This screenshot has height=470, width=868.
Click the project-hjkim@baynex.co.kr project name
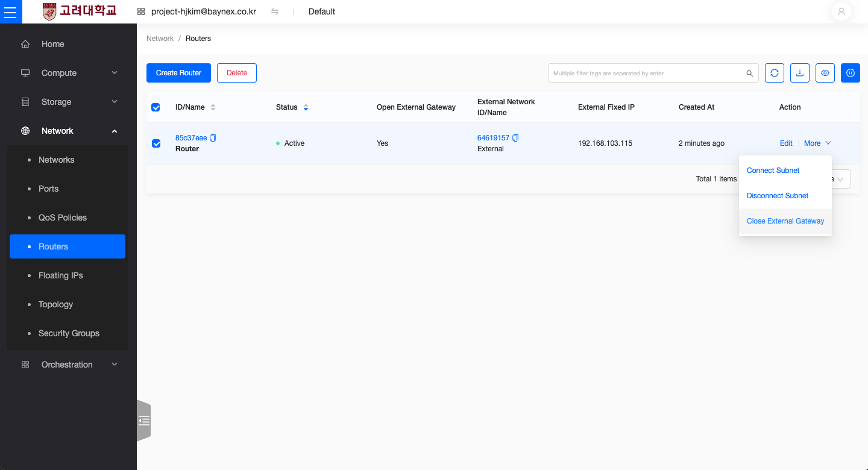(x=204, y=11)
